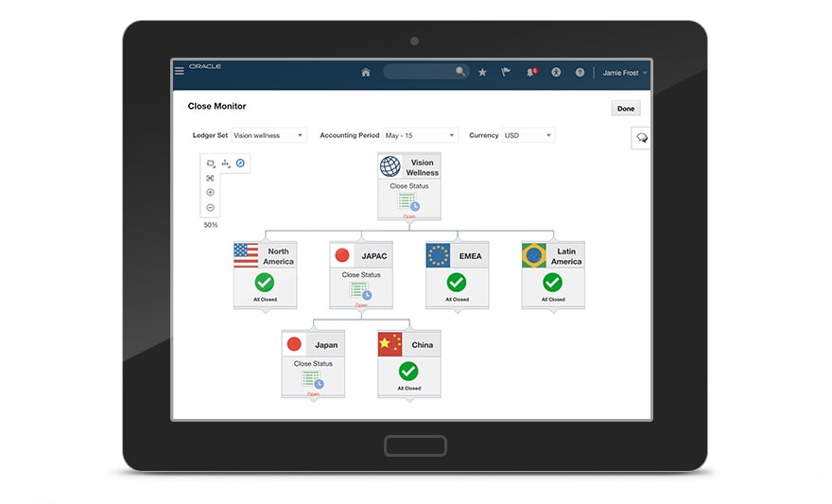Click the Japan close status icon
This screenshot has width=832, height=504.
pyautogui.click(x=313, y=380)
